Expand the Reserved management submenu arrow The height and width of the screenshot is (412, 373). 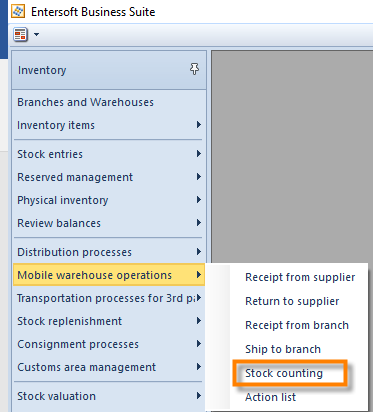(x=199, y=177)
